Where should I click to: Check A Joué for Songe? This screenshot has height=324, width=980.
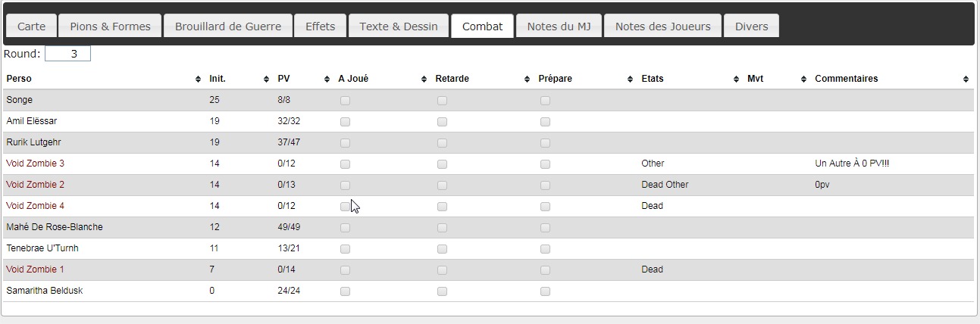point(345,101)
